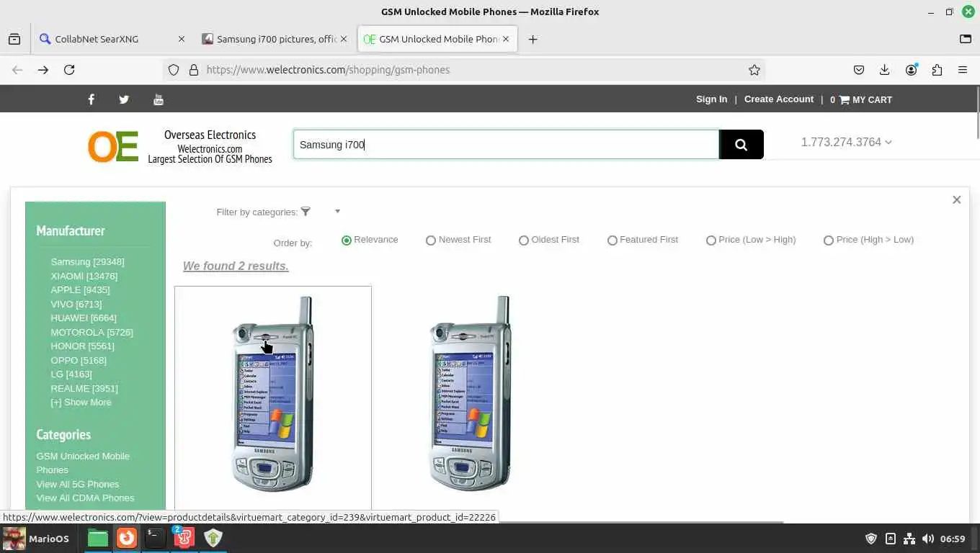Filter by APPLE manufacturer

(80, 290)
